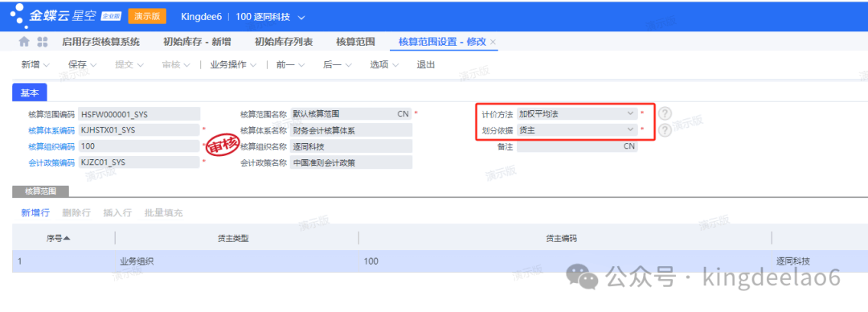Open the 选项 menu

(x=384, y=65)
